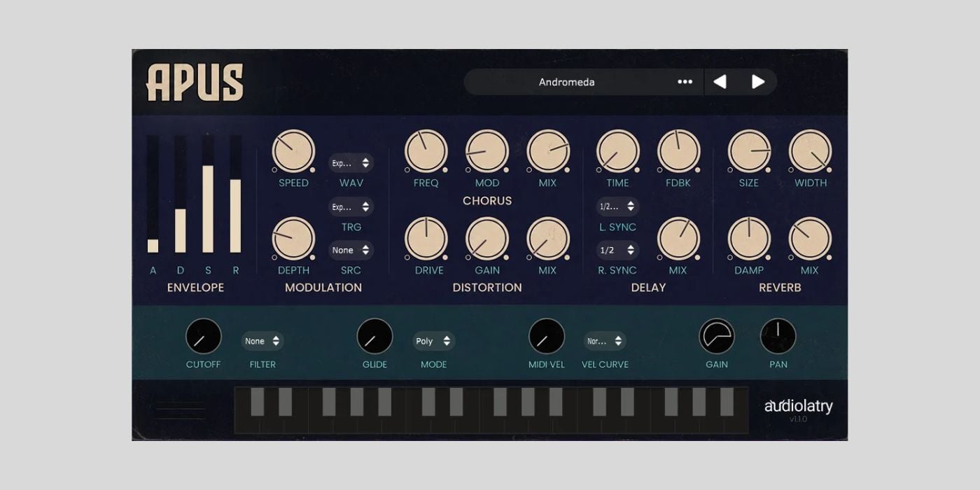This screenshot has width=980, height=490.
Task: Click the Reverb WIDTH knob
Action: pos(810,151)
